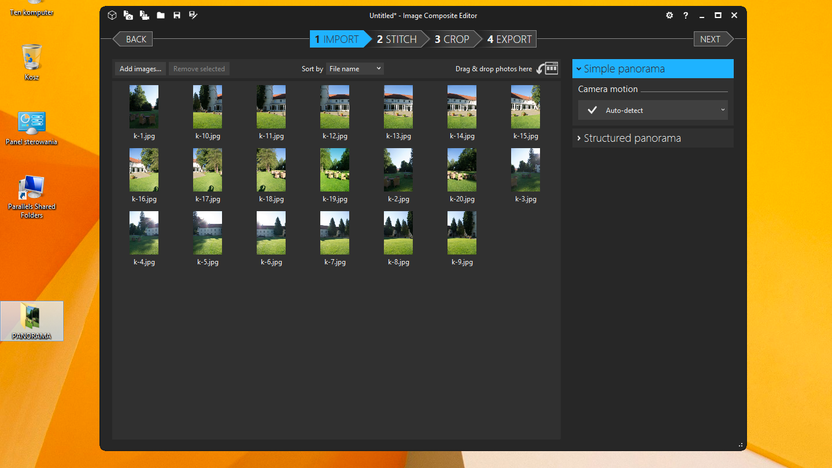Go to the 3 CROP step
The image size is (832, 468).
(452, 39)
